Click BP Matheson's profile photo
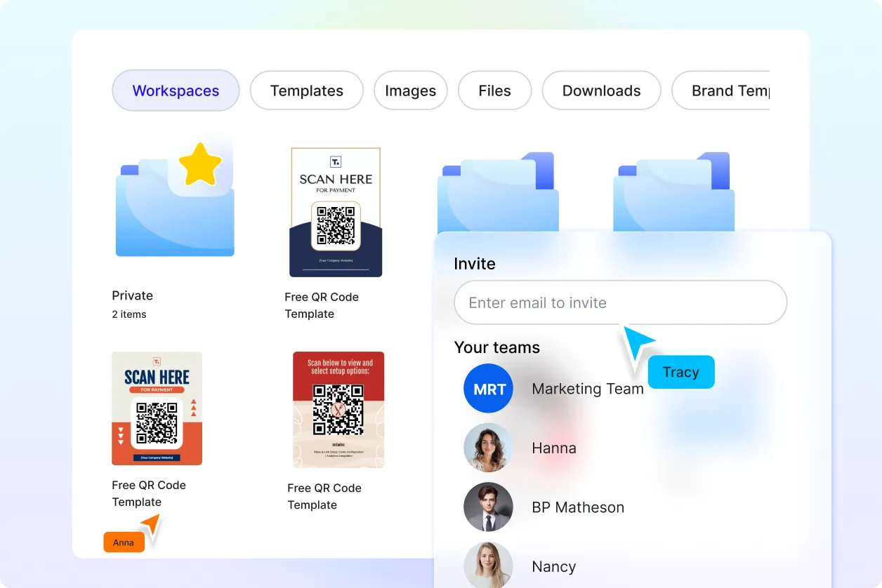 (x=489, y=507)
